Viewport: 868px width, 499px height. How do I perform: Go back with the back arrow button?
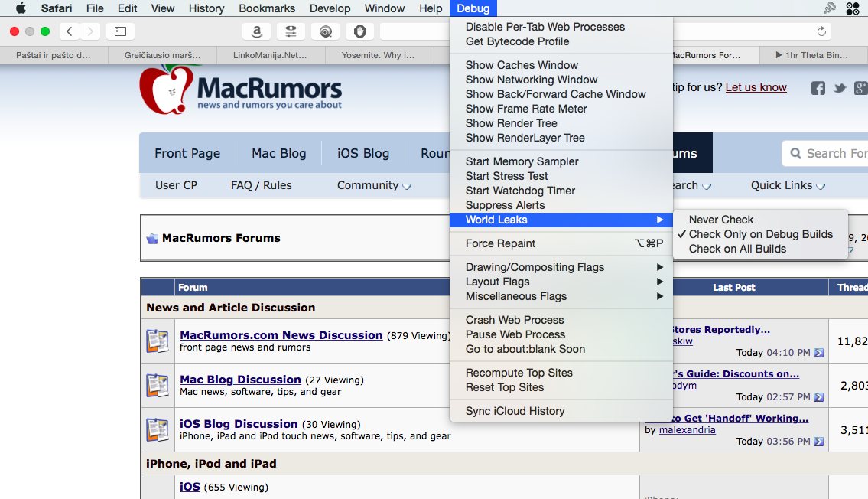[69, 31]
